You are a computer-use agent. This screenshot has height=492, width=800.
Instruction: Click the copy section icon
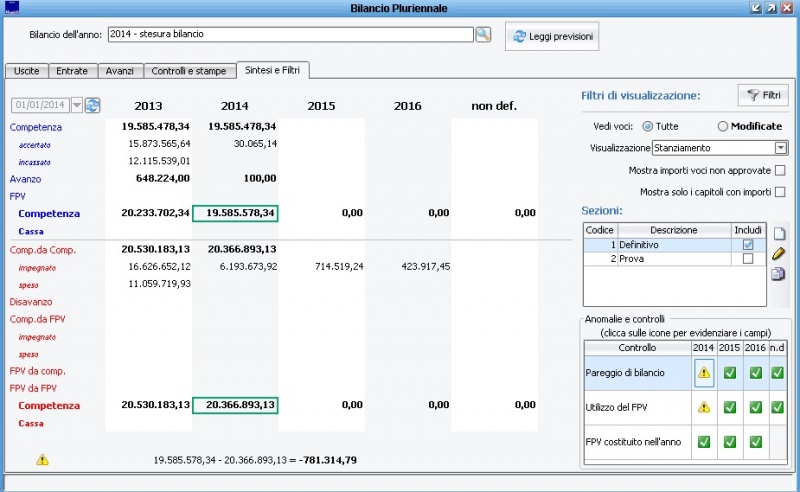778,273
